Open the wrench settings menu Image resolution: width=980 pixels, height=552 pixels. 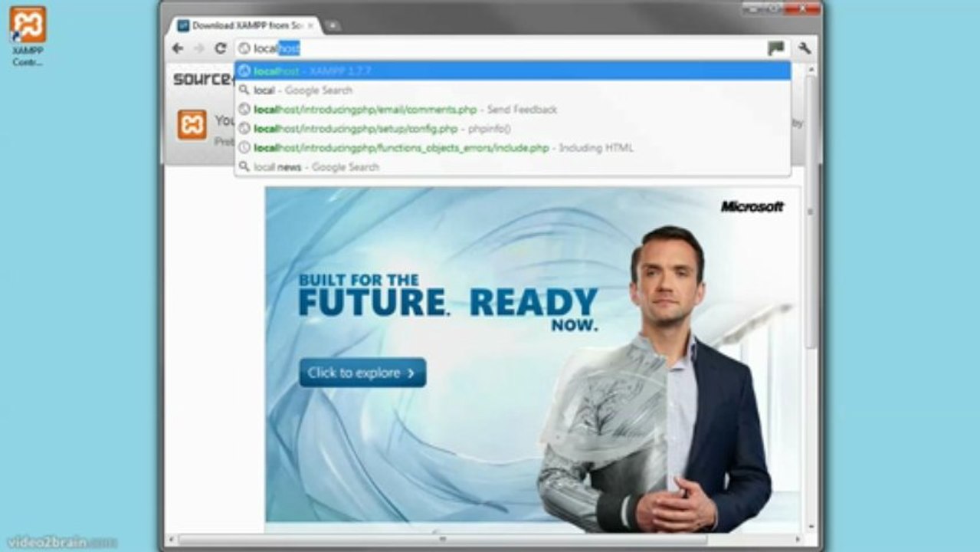(x=805, y=48)
